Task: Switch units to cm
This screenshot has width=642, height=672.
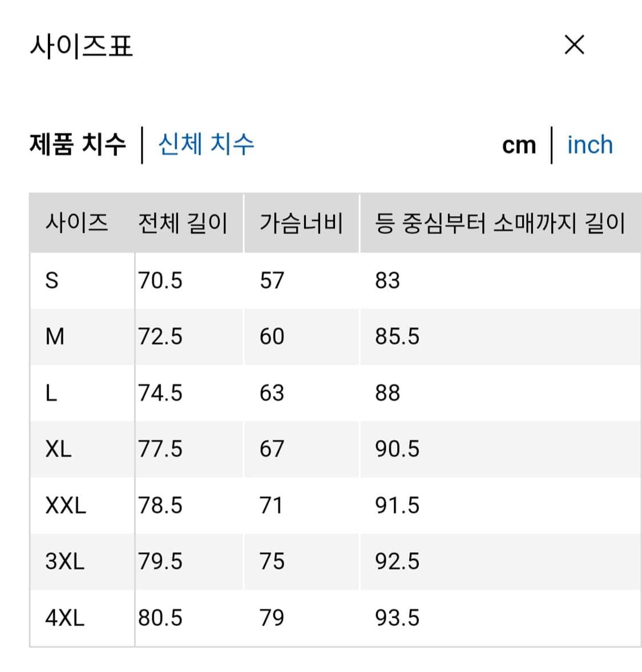Action: pyautogui.click(x=519, y=144)
